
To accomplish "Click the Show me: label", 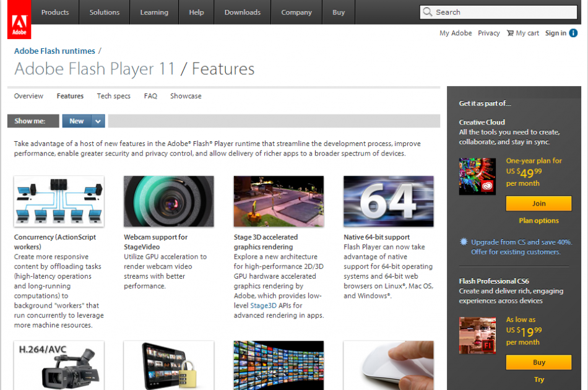I will pos(30,121).
